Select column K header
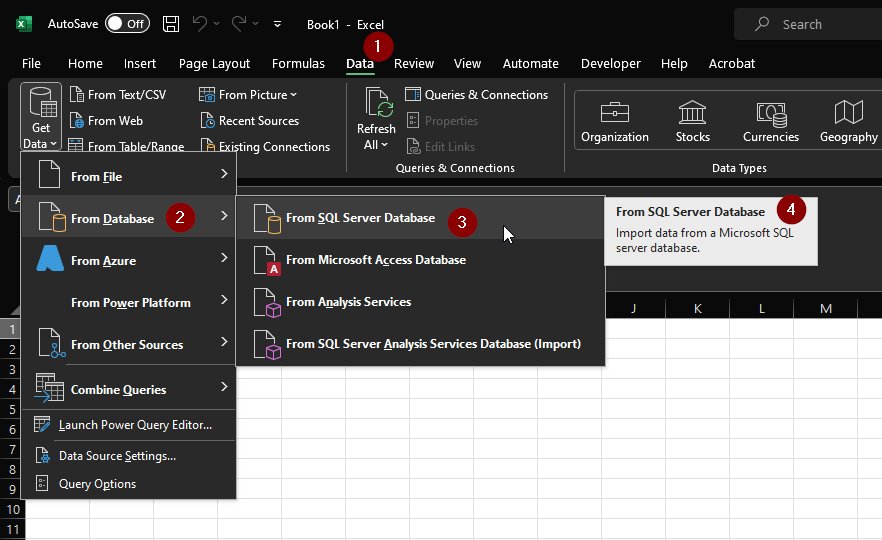The width and height of the screenshot is (882, 540). click(698, 308)
